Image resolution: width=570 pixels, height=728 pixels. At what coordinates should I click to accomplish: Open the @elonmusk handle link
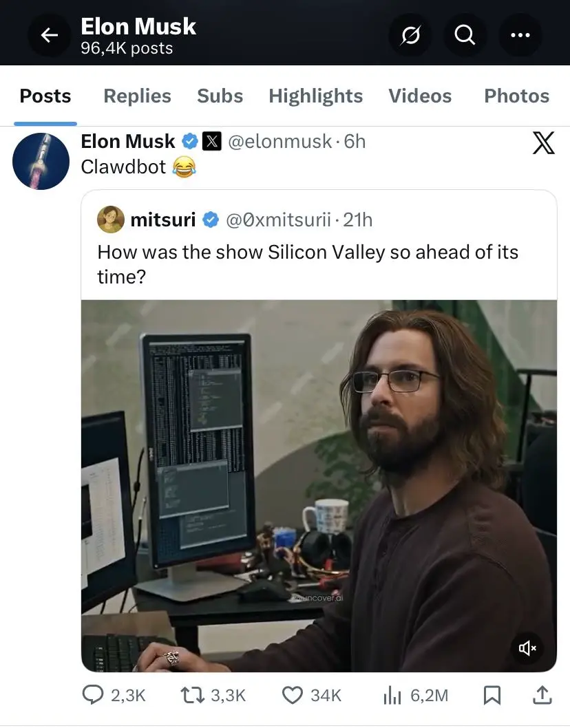tap(280, 142)
